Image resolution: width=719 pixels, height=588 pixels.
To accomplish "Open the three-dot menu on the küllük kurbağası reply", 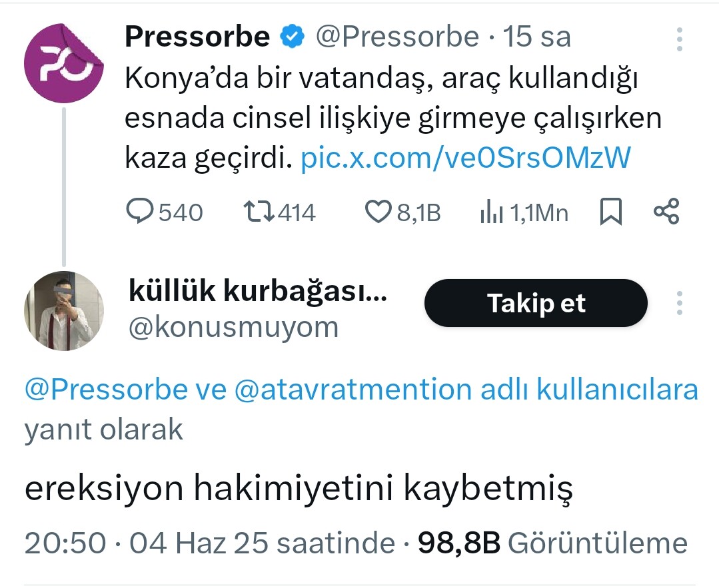I will click(x=680, y=303).
